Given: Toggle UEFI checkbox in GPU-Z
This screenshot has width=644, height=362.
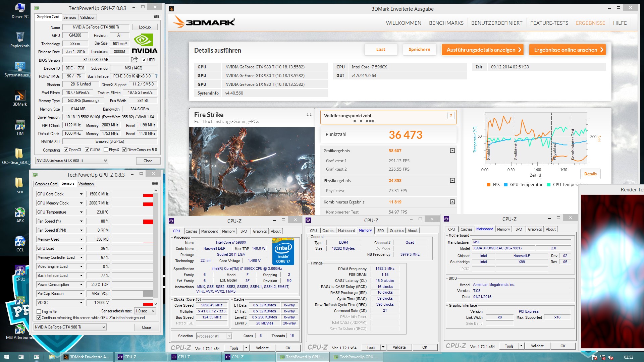Looking at the screenshot, I should point(144,60).
